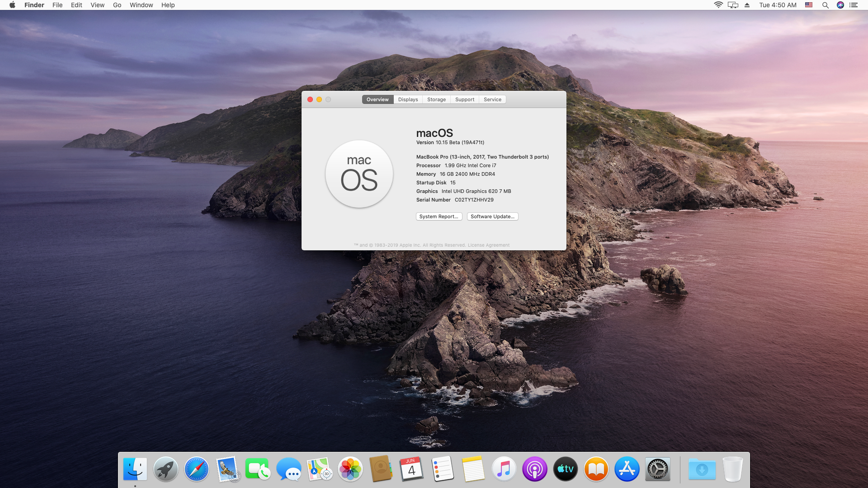Open System Preferences from the dock
This screenshot has height=488, width=868.
point(658,469)
